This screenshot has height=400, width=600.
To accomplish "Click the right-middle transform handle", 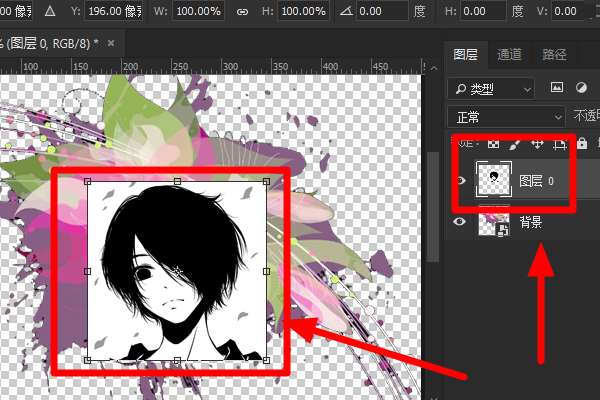I will [x=267, y=271].
